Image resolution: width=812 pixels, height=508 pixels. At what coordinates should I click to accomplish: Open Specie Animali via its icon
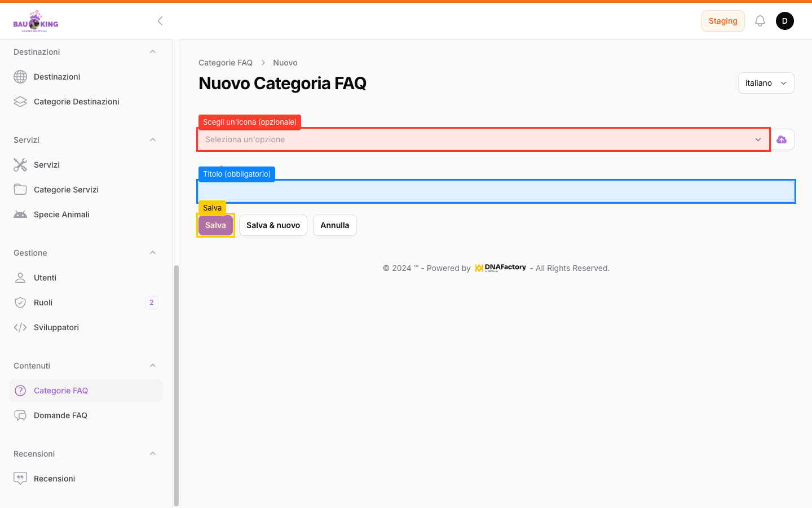(20, 214)
